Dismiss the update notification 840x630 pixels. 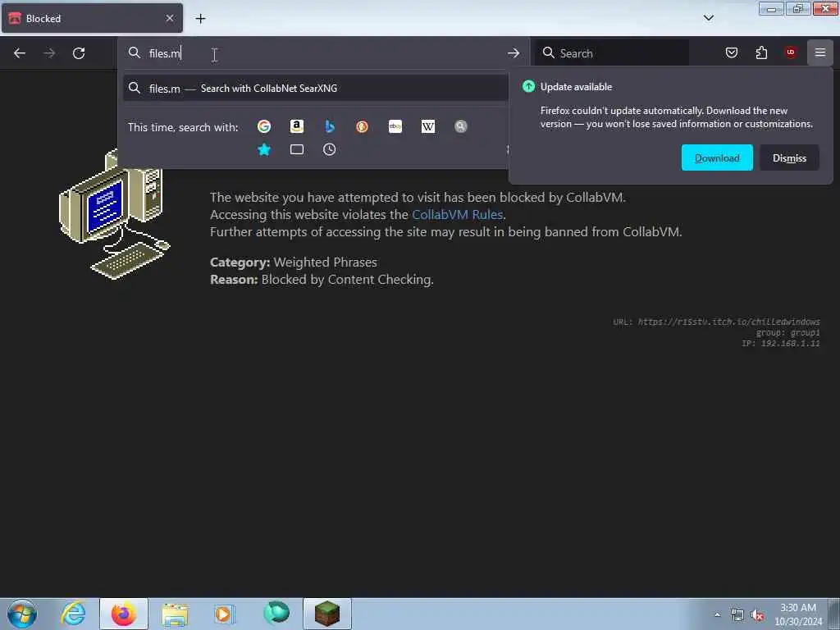(x=789, y=158)
